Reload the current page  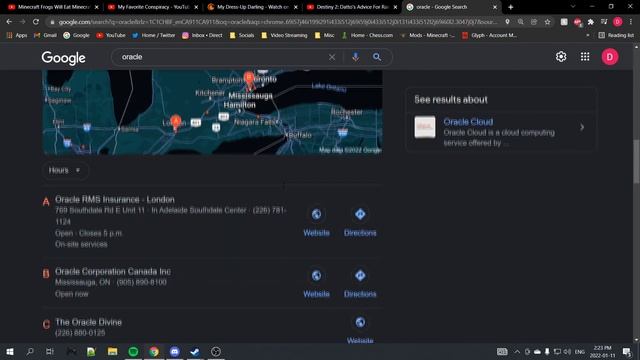coord(36,22)
